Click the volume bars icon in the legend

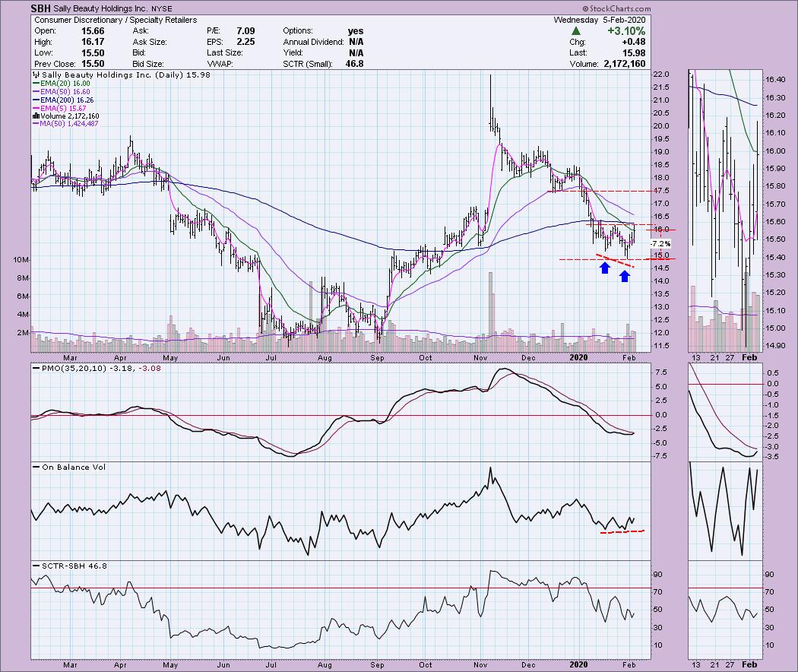[36, 116]
